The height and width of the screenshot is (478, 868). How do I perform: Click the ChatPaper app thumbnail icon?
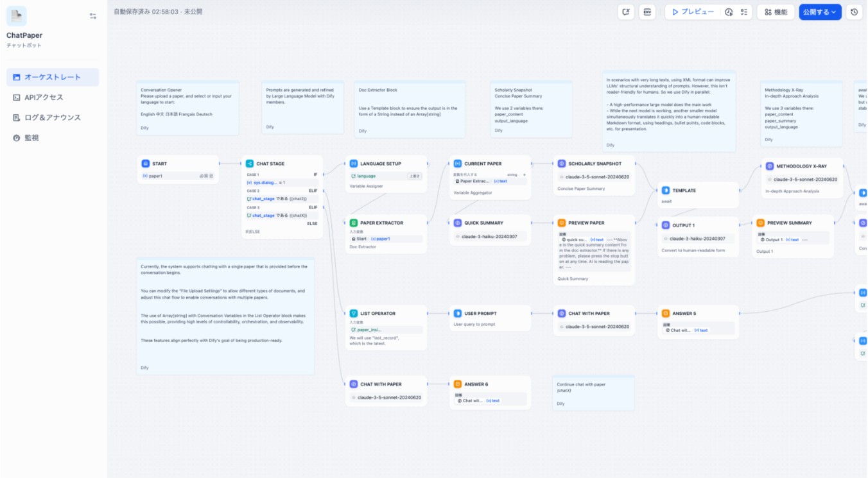[17, 16]
